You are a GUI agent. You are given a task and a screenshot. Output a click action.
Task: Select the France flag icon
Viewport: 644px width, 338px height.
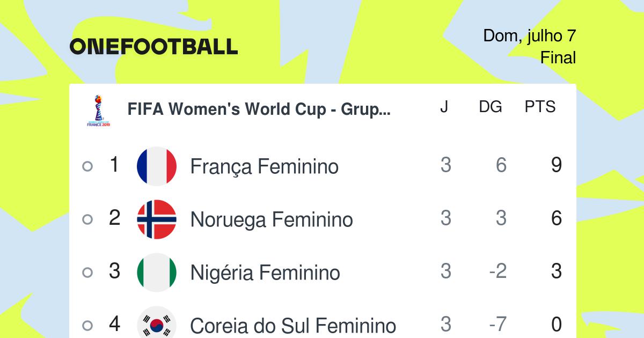tap(157, 166)
